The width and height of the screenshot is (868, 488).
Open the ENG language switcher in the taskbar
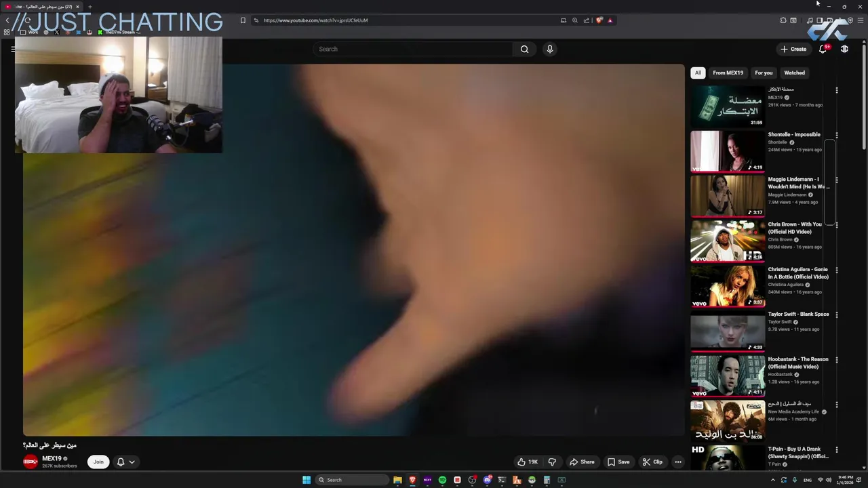tap(808, 480)
